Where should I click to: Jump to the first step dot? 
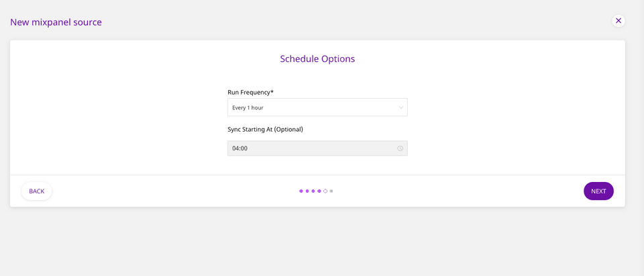pyautogui.click(x=301, y=191)
